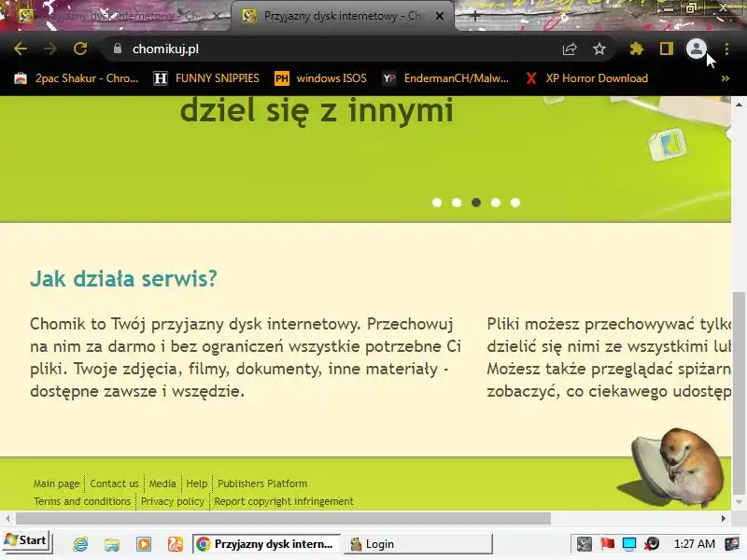Click the horizontal scrollbar left arrow

[7, 518]
